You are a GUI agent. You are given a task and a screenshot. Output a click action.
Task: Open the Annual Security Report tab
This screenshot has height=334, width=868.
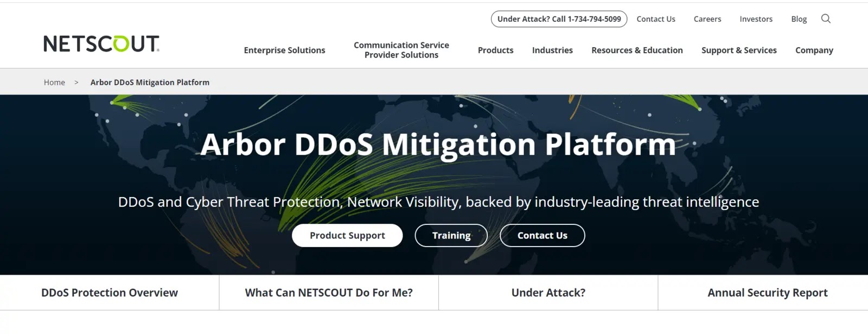tap(767, 292)
